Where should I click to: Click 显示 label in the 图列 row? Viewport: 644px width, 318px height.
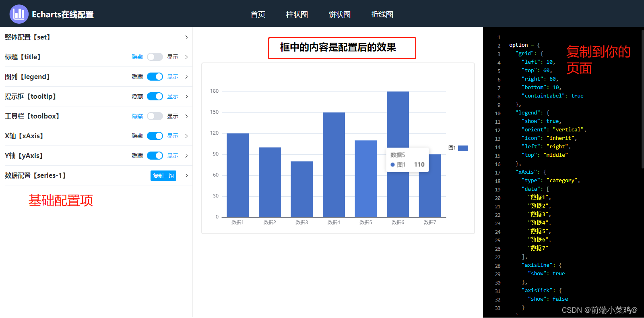[x=173, y=77]
